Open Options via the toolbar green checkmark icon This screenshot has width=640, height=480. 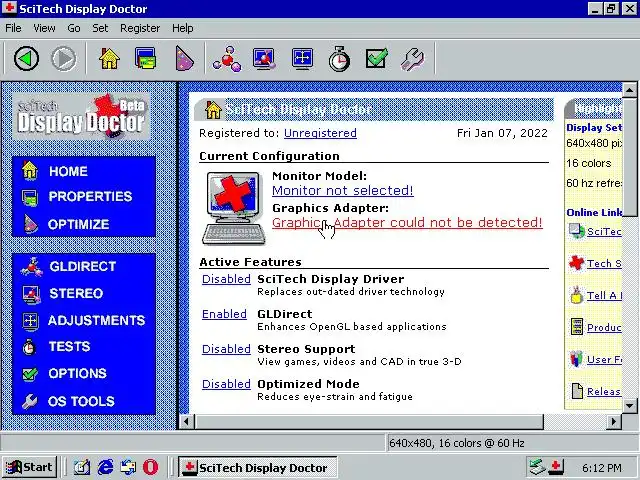[x=376, y=59]
